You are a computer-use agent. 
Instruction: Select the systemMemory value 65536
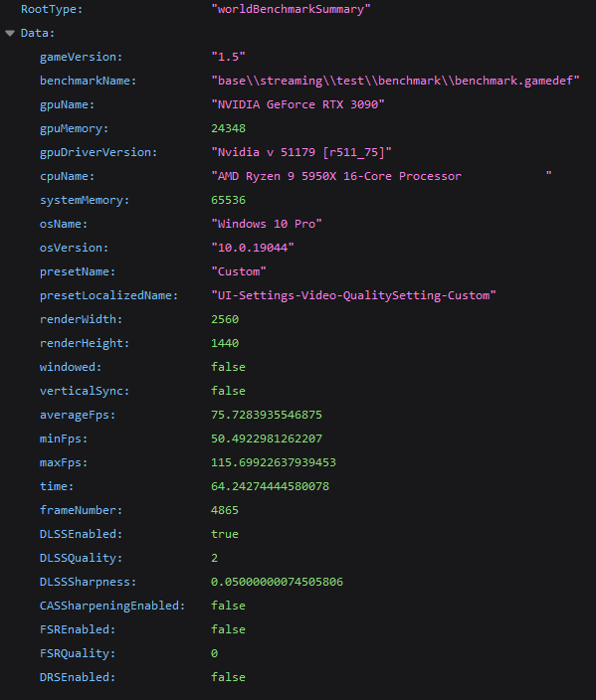pyautogui.click(x=228, y=200)
